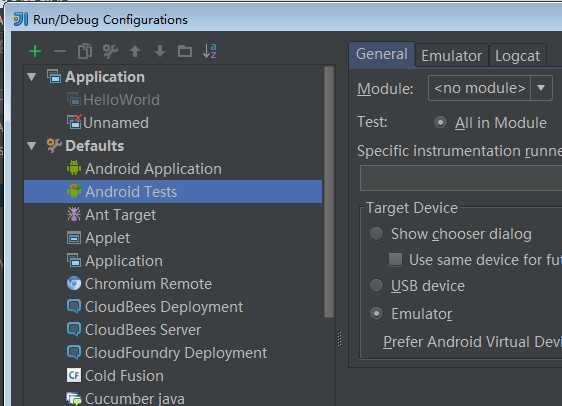Sort configurations alphabetically with the a-z icon
Screen dimensions: 562x406
[210, 51]
